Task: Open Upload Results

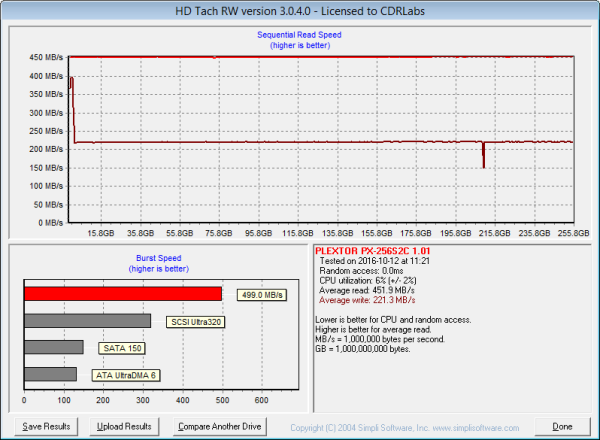Action: tap(124, 427)
